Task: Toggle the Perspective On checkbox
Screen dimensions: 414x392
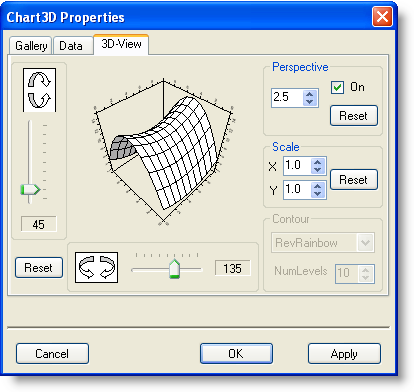Action: pos(337,87)
